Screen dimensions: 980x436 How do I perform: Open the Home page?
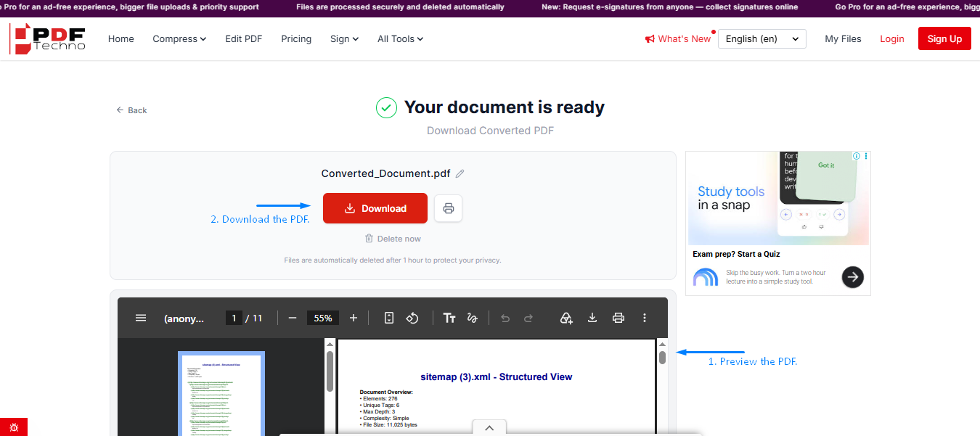click(x=121, y=39)
